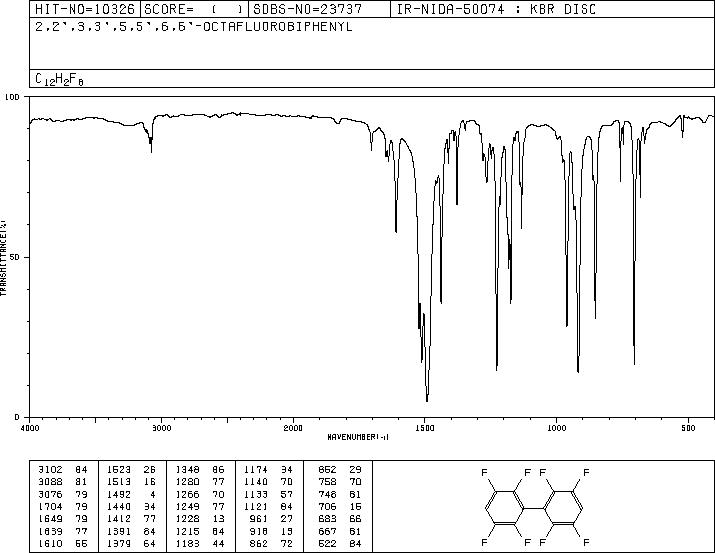
Task: Select peak table entry 1704
Action: [62, 506]
